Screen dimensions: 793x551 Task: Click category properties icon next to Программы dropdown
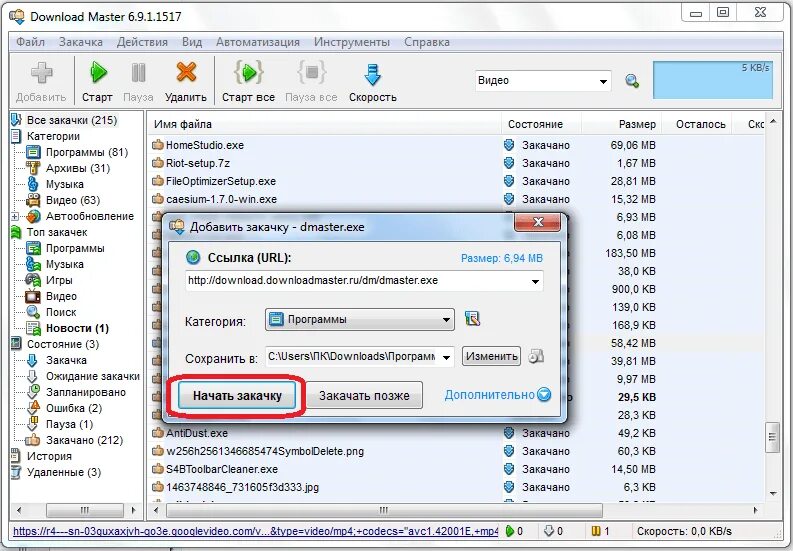click(x=472, y=319)
